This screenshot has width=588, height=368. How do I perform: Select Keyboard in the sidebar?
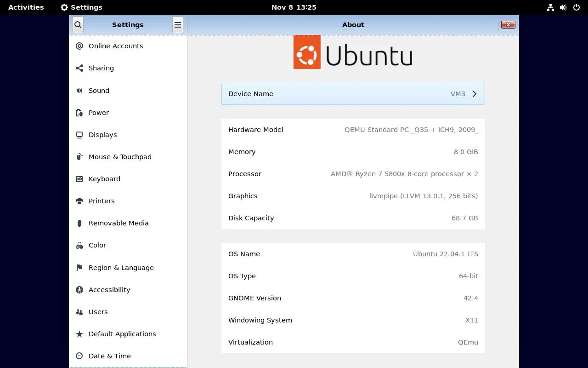click(x=128, y=179)
